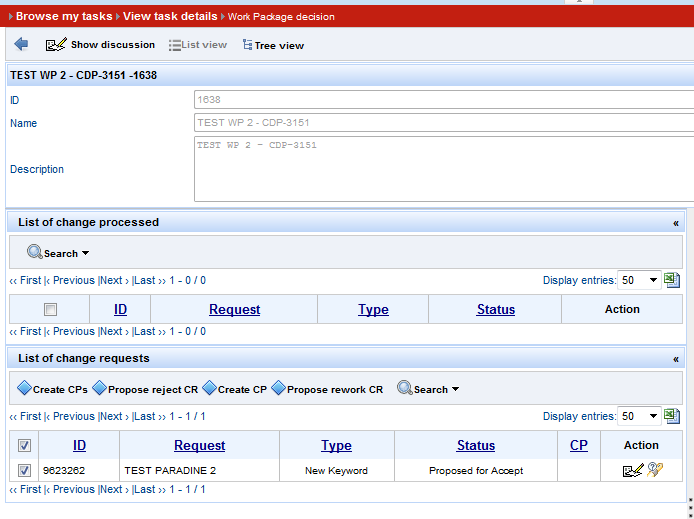Screen dimensions: 694x519
Task: Uncheck the checkbox for row 9623262
Action: [x=25, y=470]
